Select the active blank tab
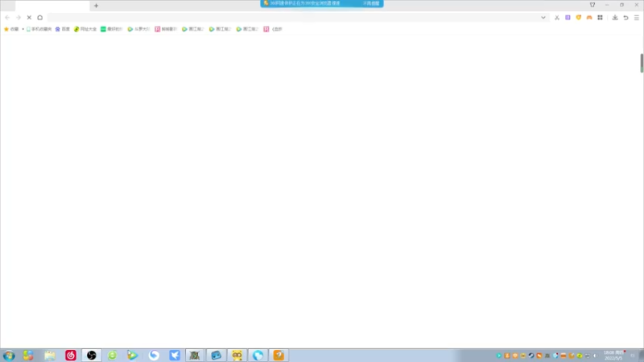 pos(52,6)
